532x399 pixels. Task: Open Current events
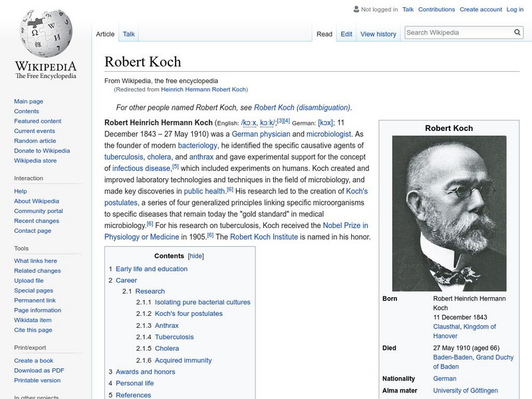point(35,130)
